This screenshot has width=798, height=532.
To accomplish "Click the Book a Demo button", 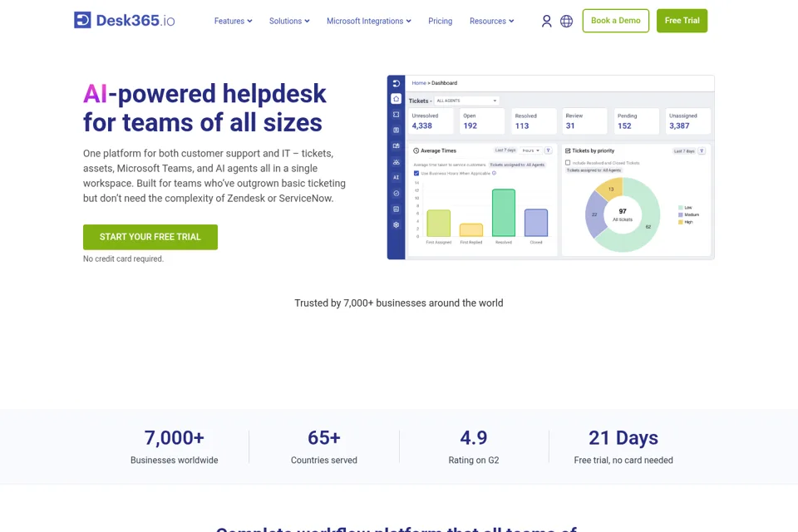I will (x=616, y=21).
